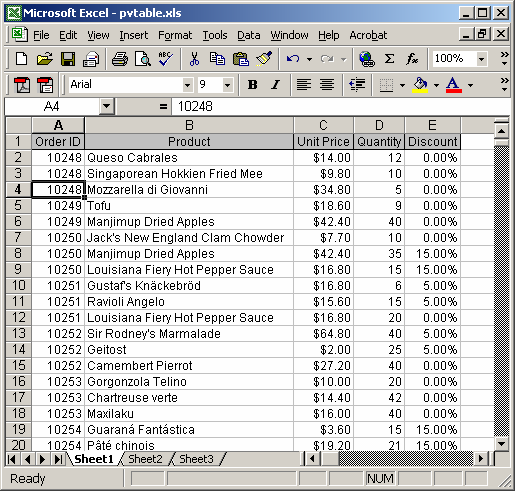Image resolution: width=515 pixels, height=491 pixels.
Task: Select cell with Queso Cabrales
Action: pyautogui.click(x=189, y=157)
